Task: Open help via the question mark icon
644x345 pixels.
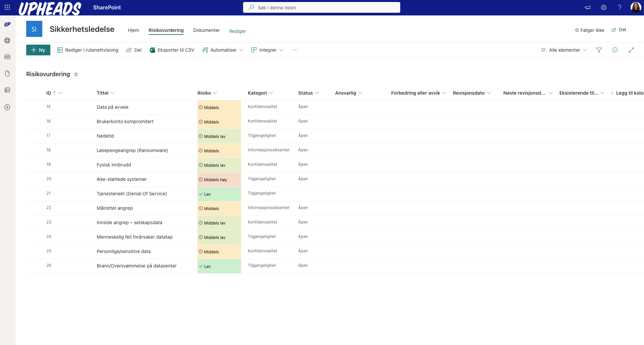Action: click(619, 7)
